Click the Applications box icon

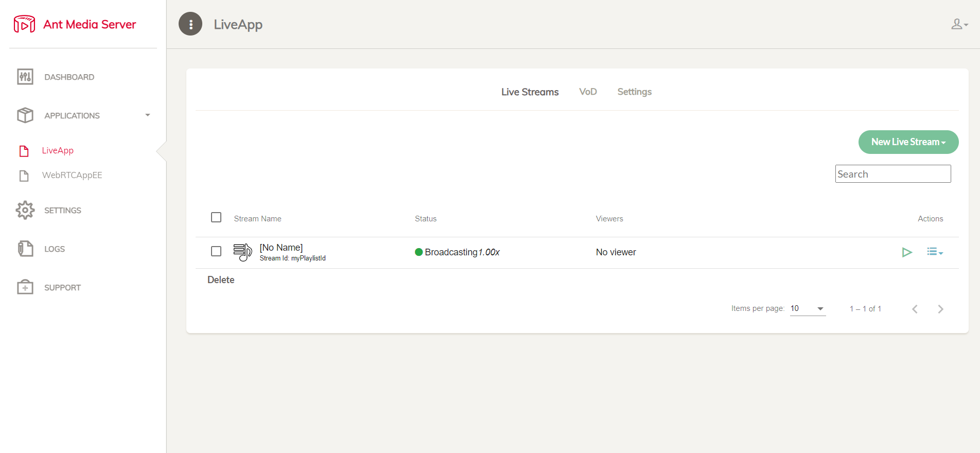coord(25,115)
